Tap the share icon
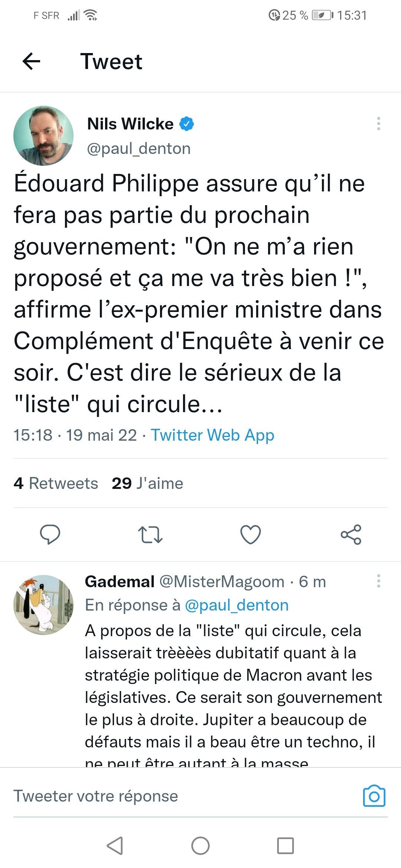Image resolution: width=401 pixels, height=868 pixels. click(x=351, y=535)
